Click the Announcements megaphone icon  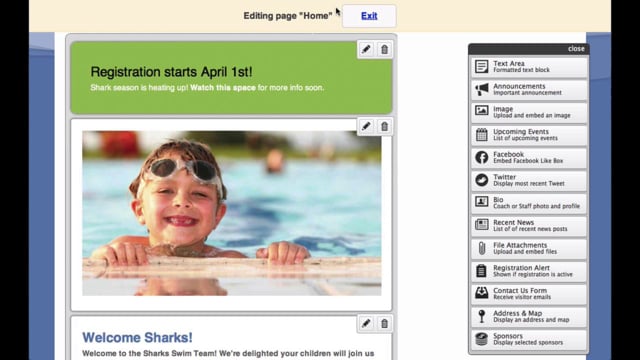click(x=482, y=89)
